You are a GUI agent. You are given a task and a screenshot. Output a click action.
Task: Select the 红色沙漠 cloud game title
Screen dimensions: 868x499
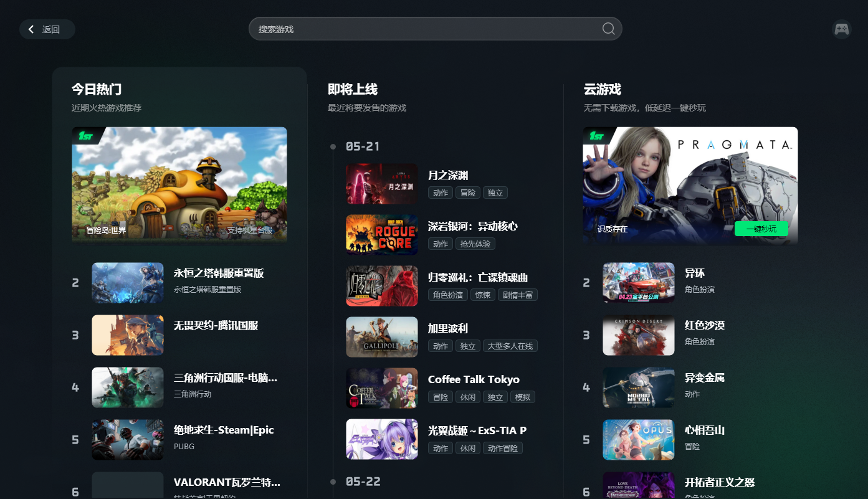[705, 326]
